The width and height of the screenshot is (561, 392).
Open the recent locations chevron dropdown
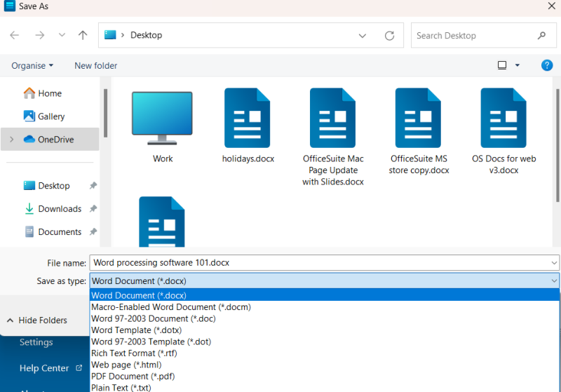coord(62,35)
